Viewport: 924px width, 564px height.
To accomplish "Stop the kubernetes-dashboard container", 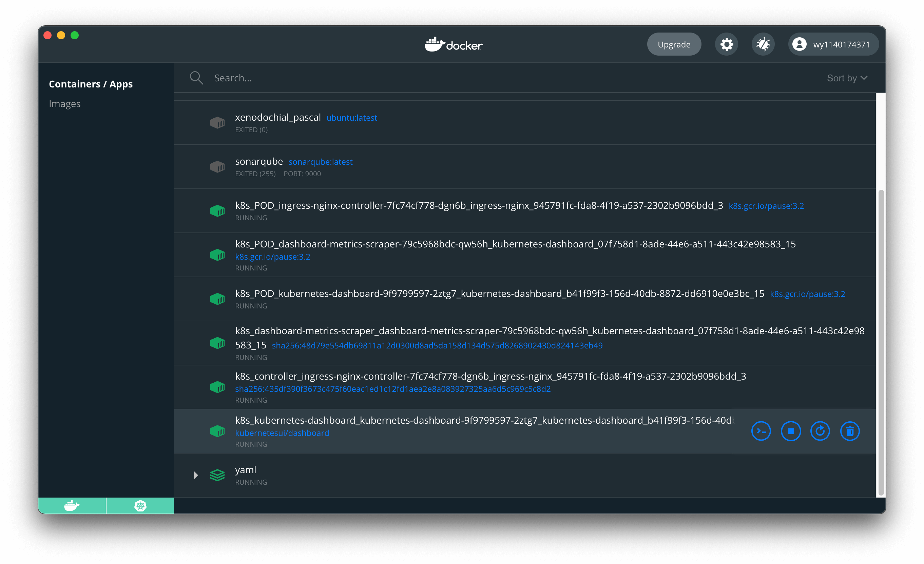I will 790,431.
